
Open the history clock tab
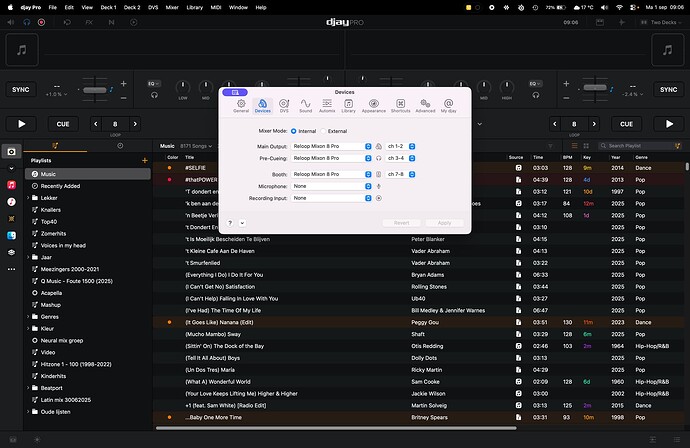point(120,146)
